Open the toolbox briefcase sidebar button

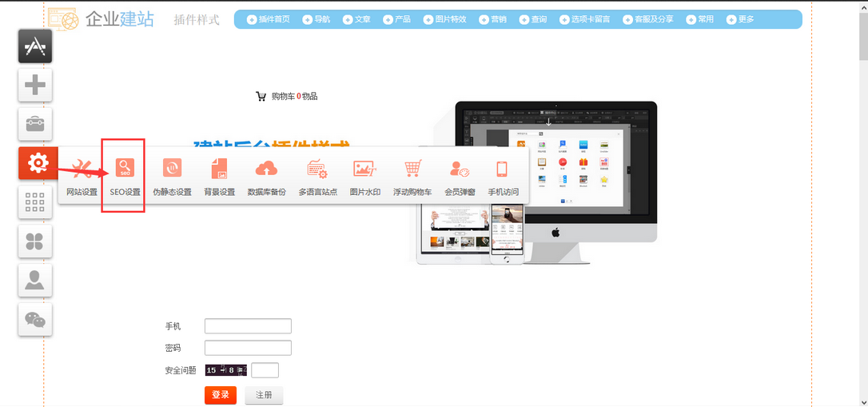pos(35,124)
